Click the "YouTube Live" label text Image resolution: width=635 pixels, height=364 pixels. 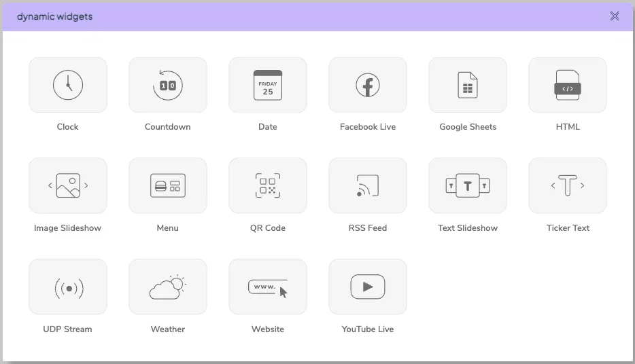click(368, 329)
